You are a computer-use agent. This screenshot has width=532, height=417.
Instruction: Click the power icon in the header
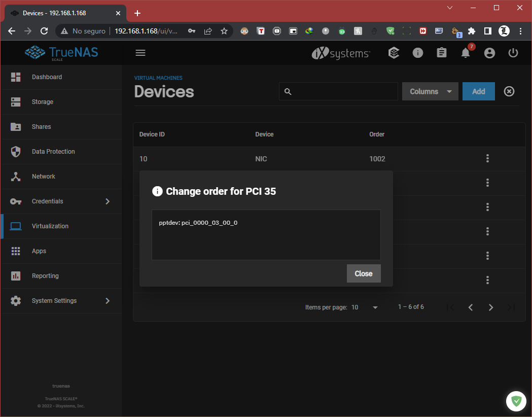point(513,53)
